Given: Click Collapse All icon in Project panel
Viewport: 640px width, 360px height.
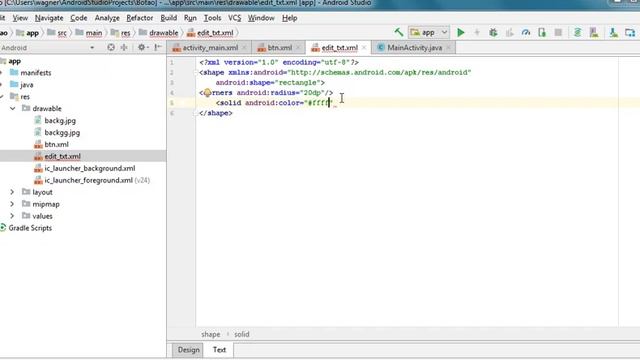Looking at the screenshot, I should (124, 47).
